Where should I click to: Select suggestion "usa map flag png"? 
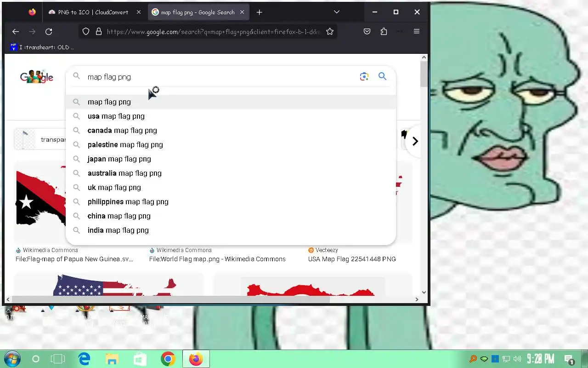pos(231,116)
